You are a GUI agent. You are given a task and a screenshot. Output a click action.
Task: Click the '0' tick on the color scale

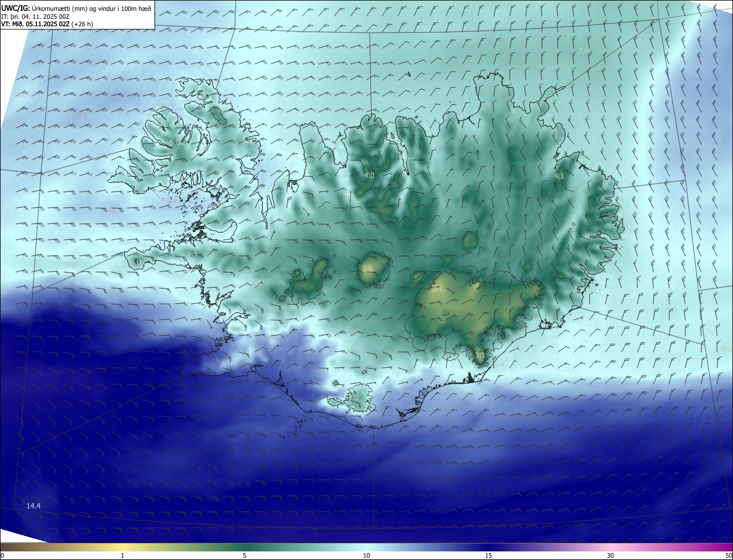point(2,555)
